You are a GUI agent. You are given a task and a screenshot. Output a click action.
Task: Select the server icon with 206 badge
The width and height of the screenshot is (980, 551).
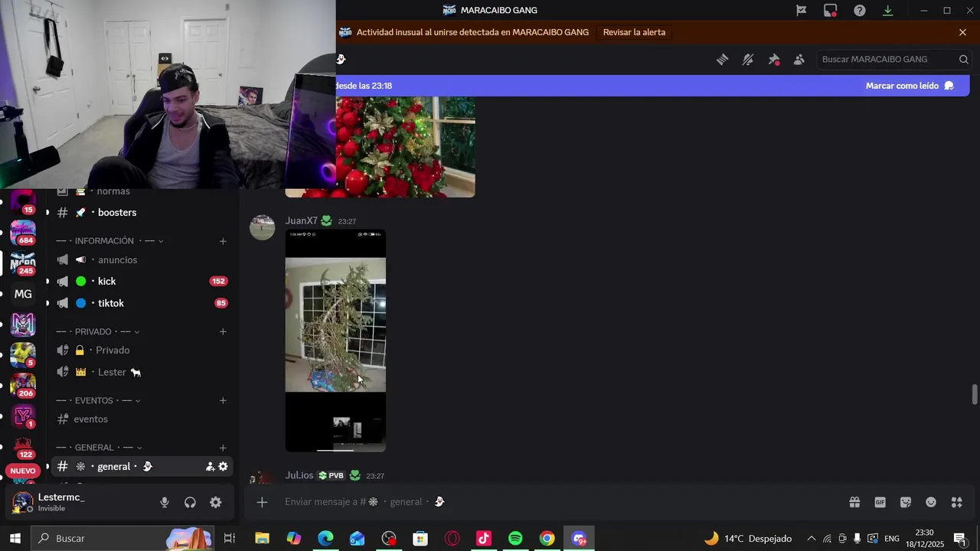[x=23, y=386]
